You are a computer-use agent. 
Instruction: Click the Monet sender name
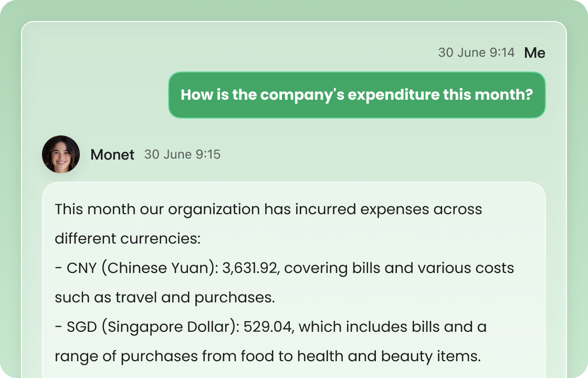[x=112, y=154]
